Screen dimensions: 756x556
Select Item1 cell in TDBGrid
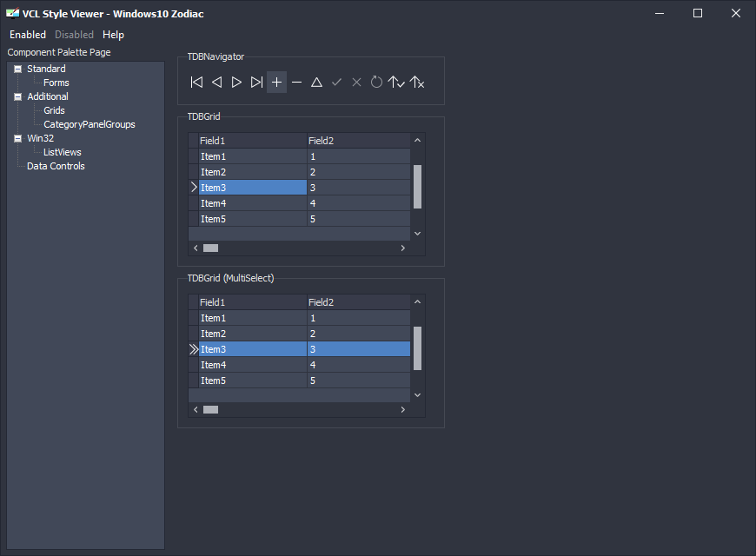(253, 156)
